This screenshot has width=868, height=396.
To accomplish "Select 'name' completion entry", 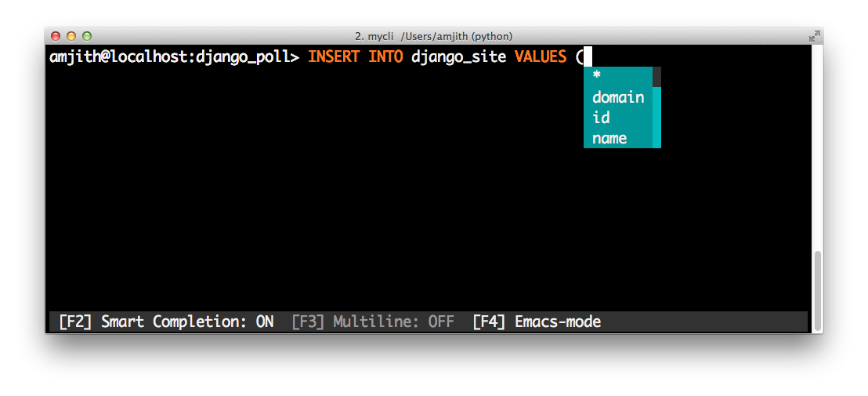I will pyautogui.click(x=618, y=139).
